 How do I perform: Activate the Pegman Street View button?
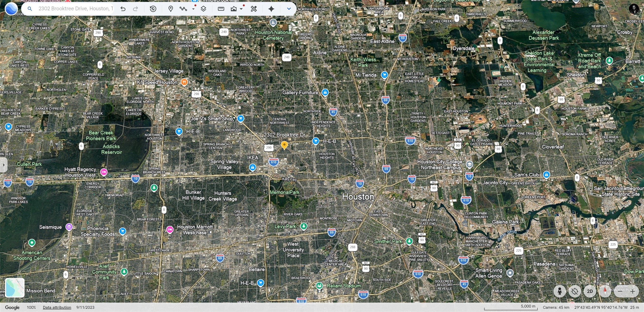pyautogui.click(x=560, y=291)
